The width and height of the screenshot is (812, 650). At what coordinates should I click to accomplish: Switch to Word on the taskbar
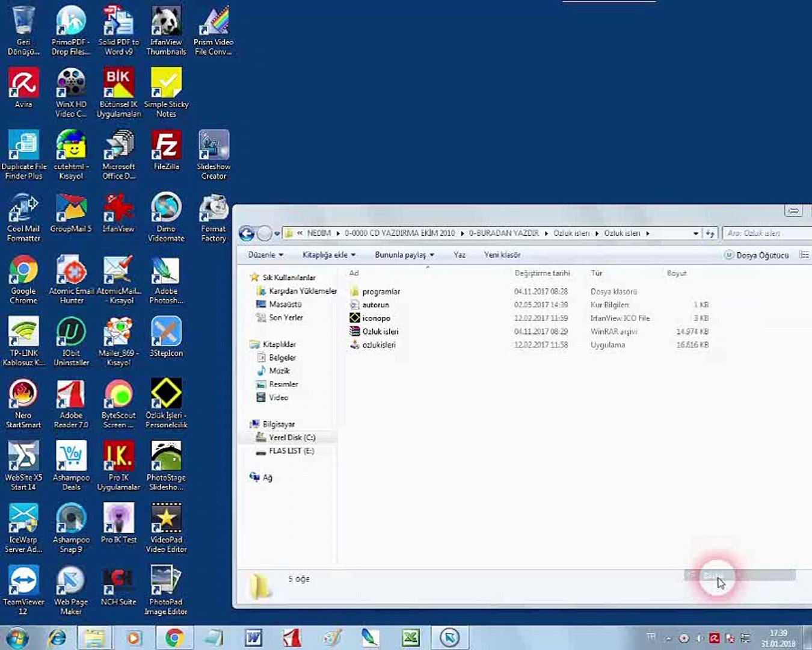(253, 637)
